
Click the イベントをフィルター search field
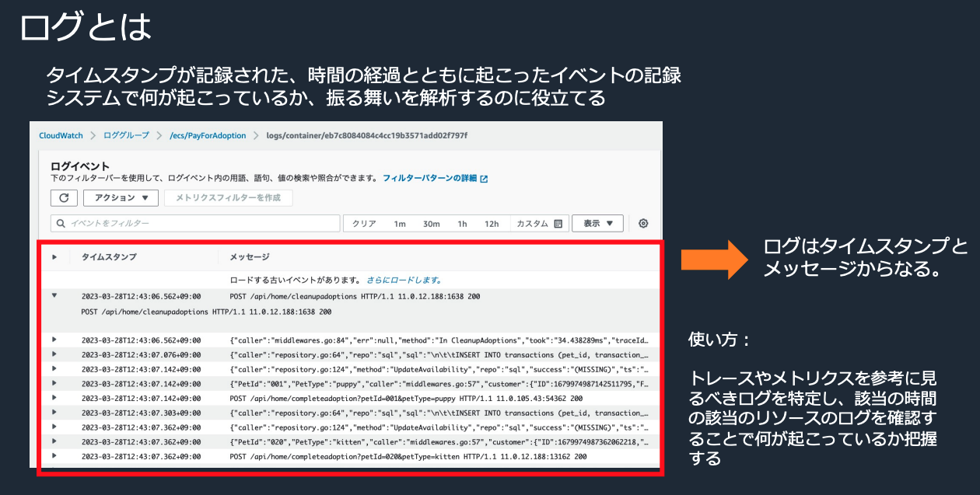[x=195, y=224]
